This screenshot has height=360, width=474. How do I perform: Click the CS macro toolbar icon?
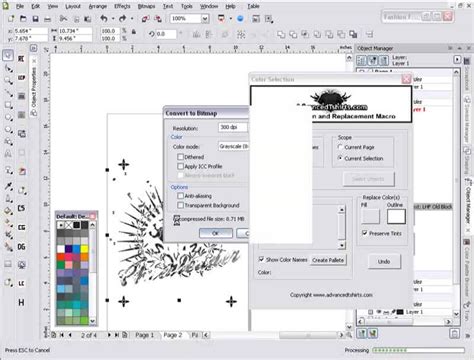click(x=21, y=208)
